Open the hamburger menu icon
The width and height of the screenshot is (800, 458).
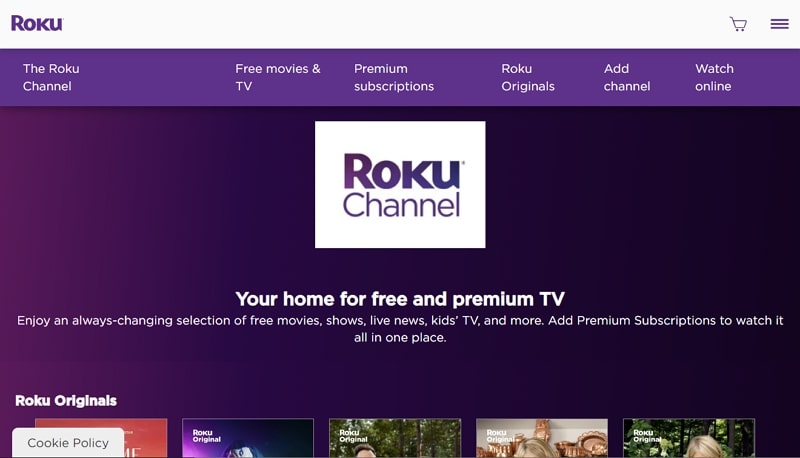point(780,24)
